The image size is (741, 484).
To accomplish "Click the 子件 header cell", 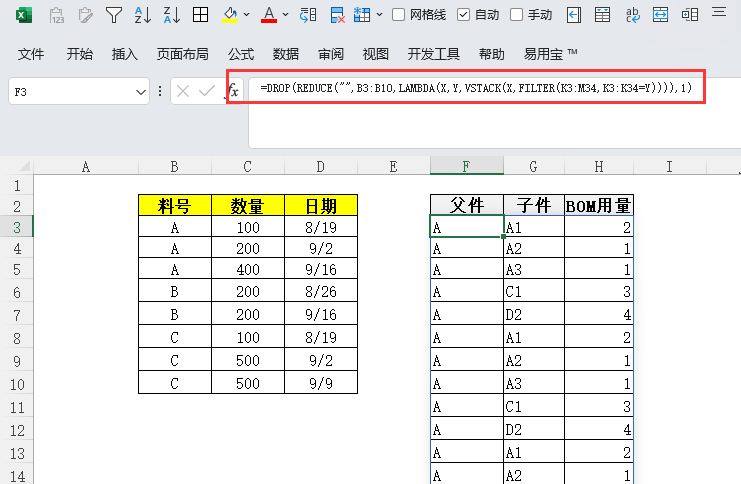I will point(534,206).
